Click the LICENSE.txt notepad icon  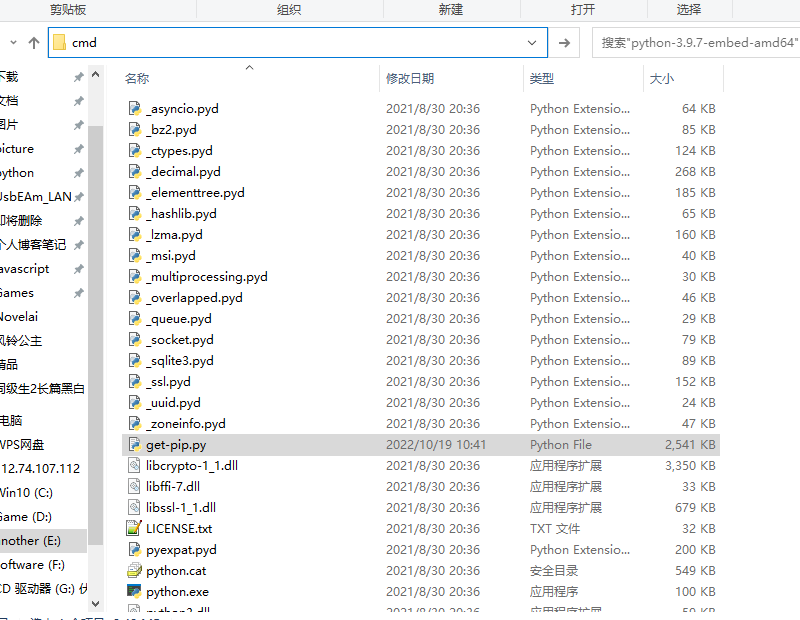(134, 528)
